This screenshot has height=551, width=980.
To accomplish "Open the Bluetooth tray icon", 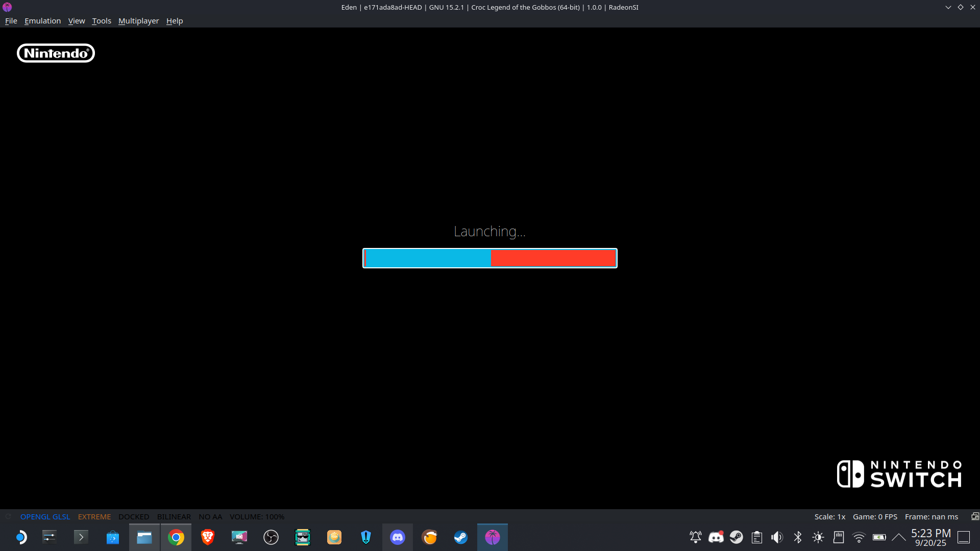I will tap(798, 537).
